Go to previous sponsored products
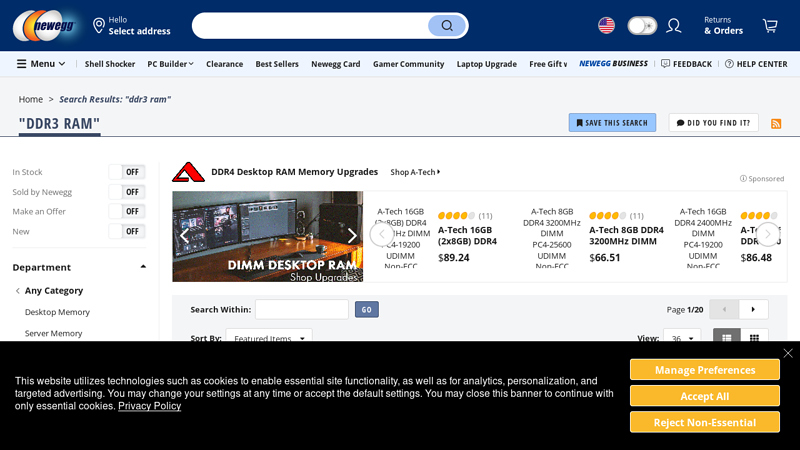 (x=382, y=234)
